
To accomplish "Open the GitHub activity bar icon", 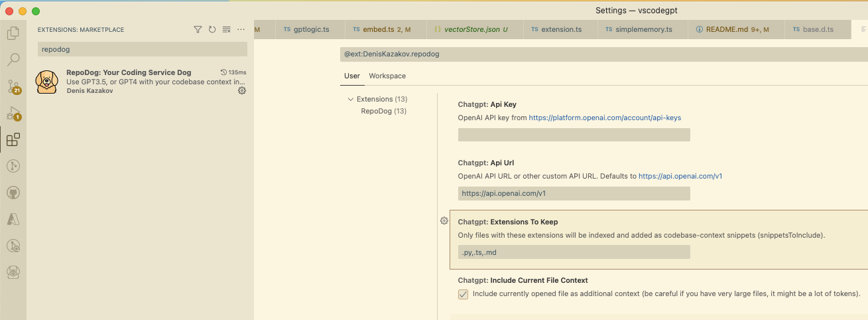I will click(x=13, y=193).
